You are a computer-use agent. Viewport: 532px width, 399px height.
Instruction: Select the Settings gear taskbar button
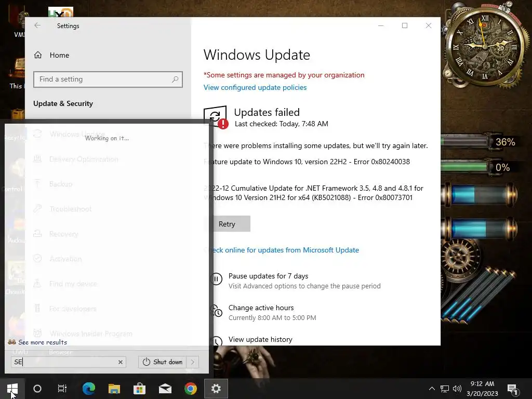[216, 389]
